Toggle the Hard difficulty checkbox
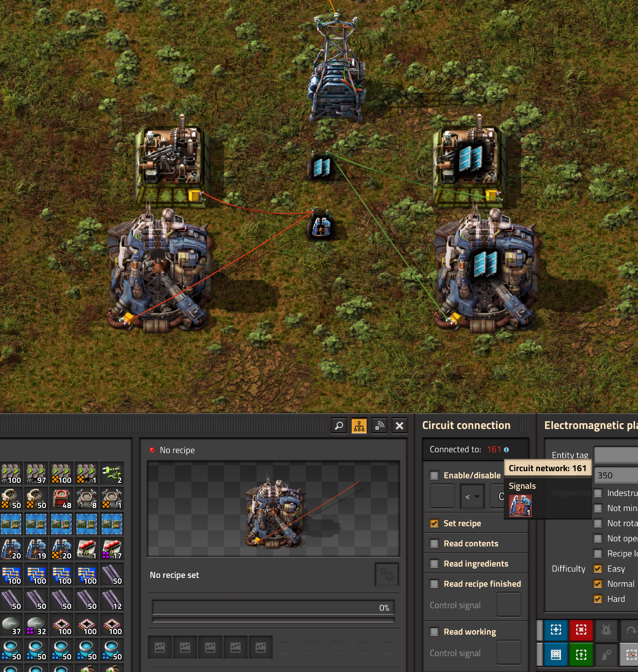 pos(598,599)
